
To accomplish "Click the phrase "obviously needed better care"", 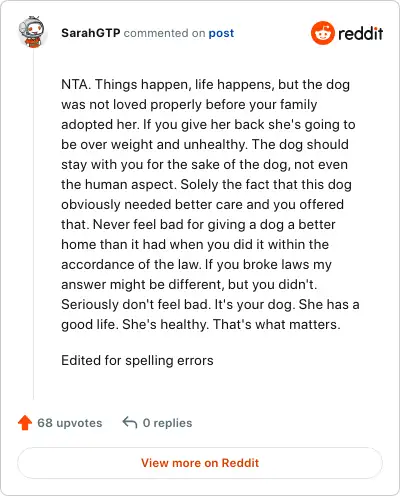I will [152, 205].
